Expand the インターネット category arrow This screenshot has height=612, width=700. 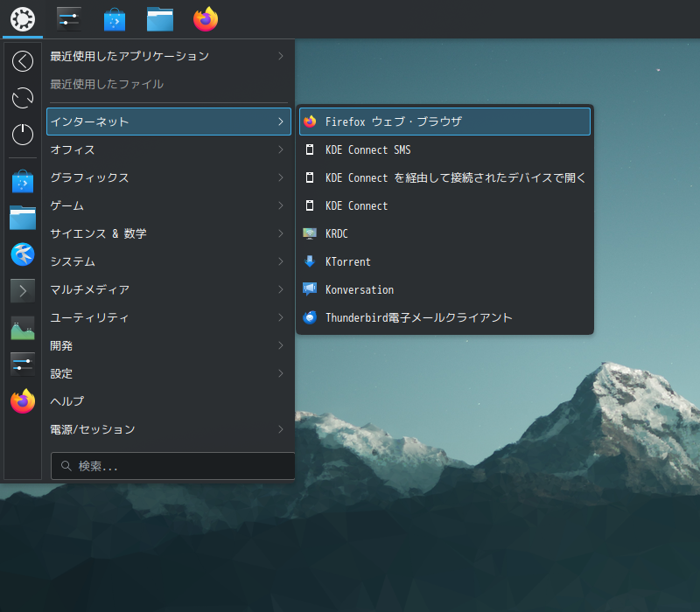coord(281,122)
